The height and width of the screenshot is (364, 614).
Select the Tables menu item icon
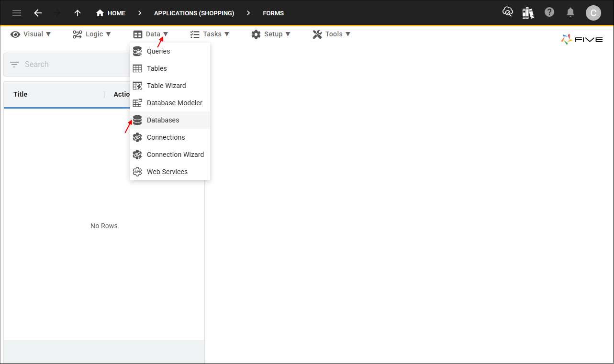[137, 68]
